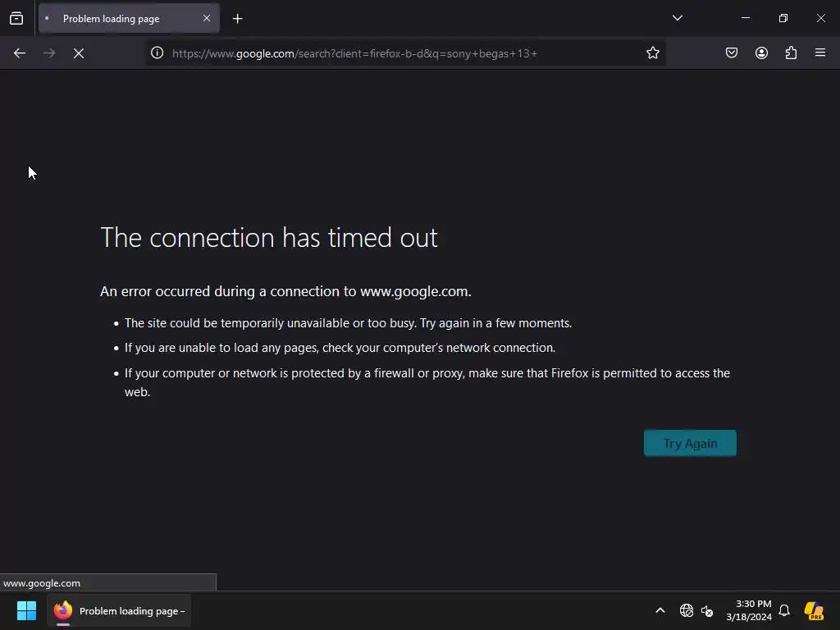Open the clock showing 3:30 PM
The height and width of the screenshot is (630, 840).
[x=749, y=610]
